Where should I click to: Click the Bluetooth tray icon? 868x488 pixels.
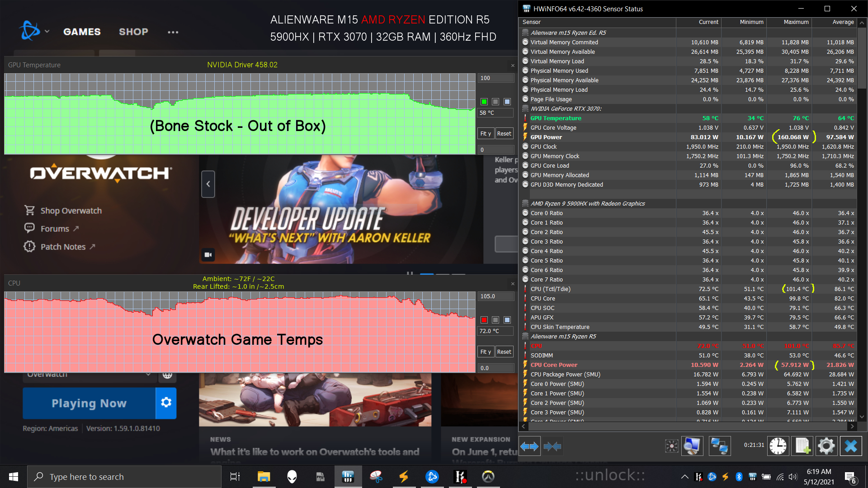739,477
